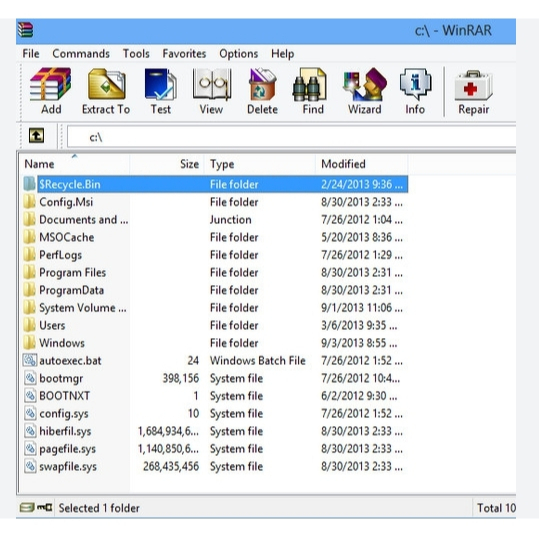Click the $Recycle.Bin folder icon
This screenshot has height=539, width=539.
30,184
